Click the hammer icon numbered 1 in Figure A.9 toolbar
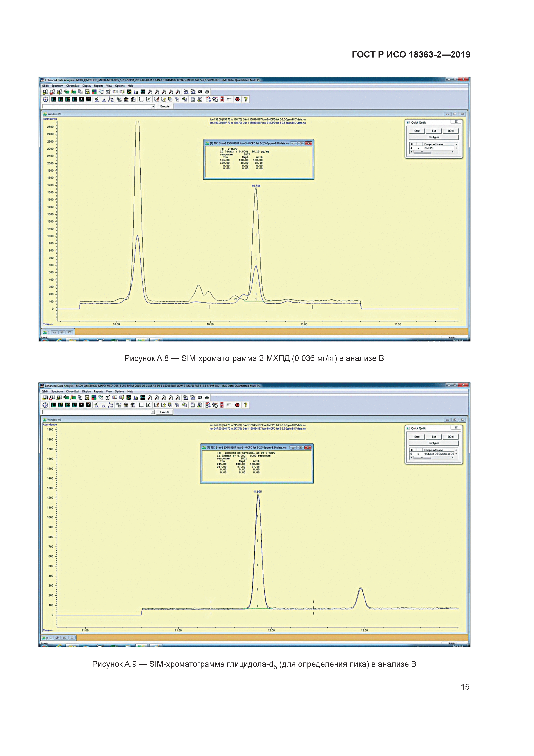This screenshot has width=534, height=756. pyautogui.click(x=150, y=398)
